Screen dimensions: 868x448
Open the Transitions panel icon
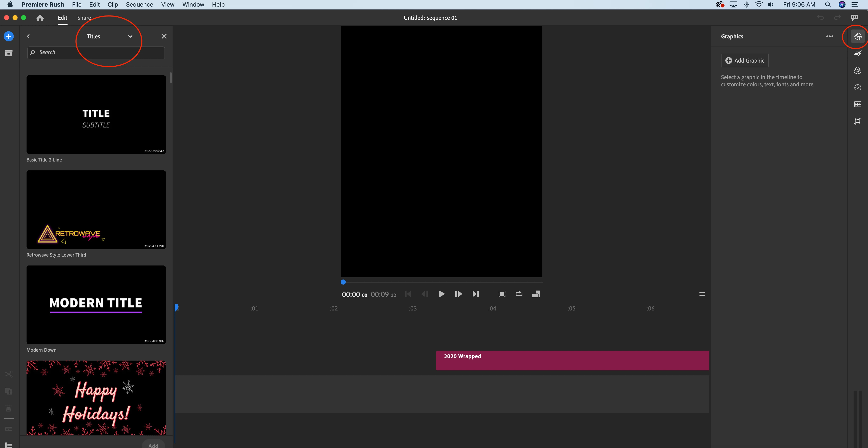click(x=858, y=53)
